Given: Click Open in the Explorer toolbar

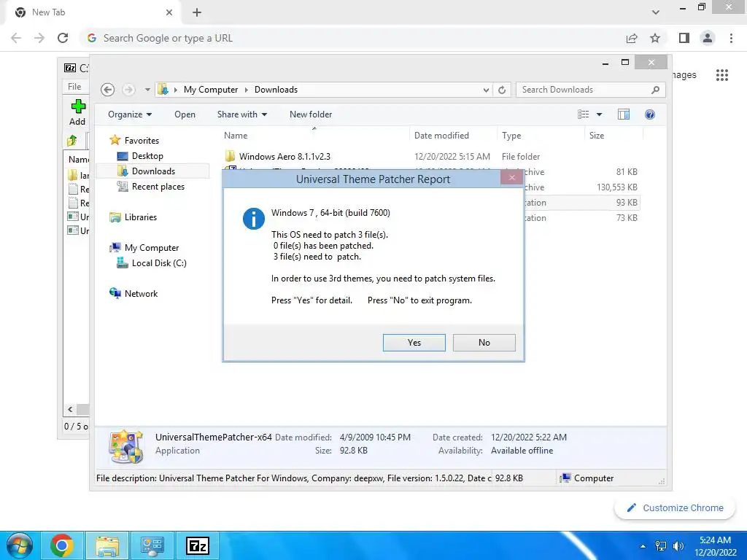Looking at the screenshot, I should [185, 114].
